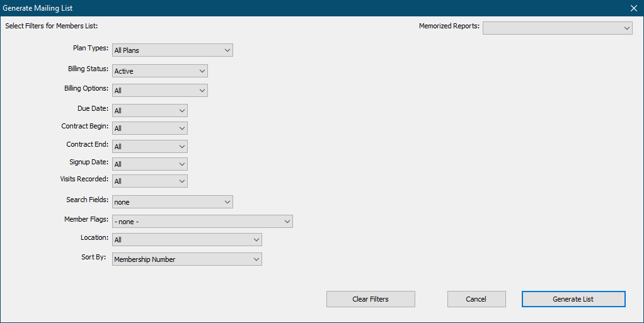Click the Memorized Reports label text
This screenshot has height=323, width=644.
(x=449, y=26)
